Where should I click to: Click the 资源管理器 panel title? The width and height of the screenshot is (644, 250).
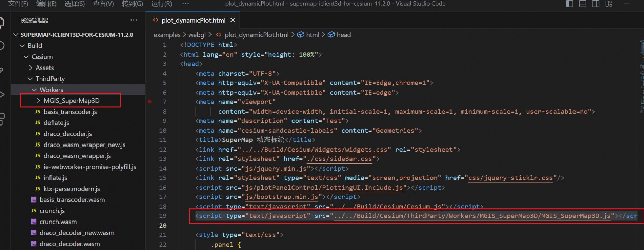(35, 20)
